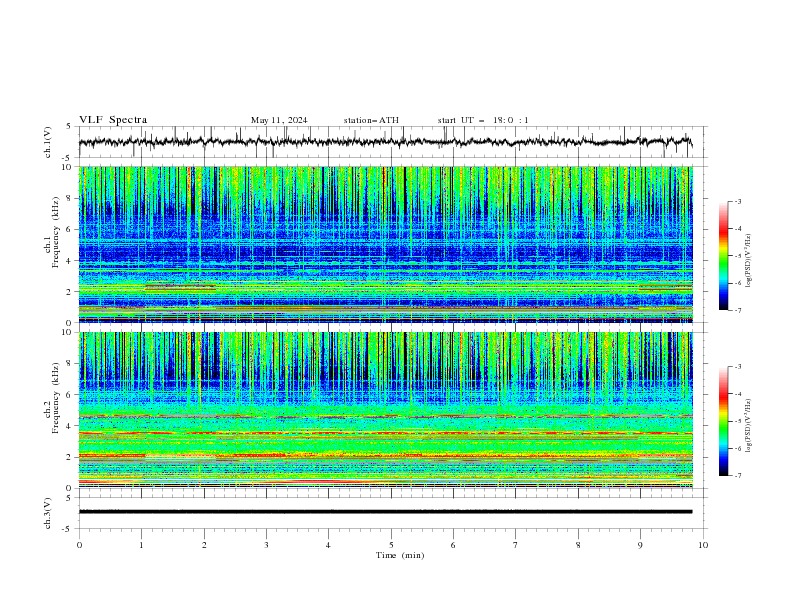The image size is (792, 612).
Task: Click inside the ch.2 spectrogram panel
Action: [386, 410]
